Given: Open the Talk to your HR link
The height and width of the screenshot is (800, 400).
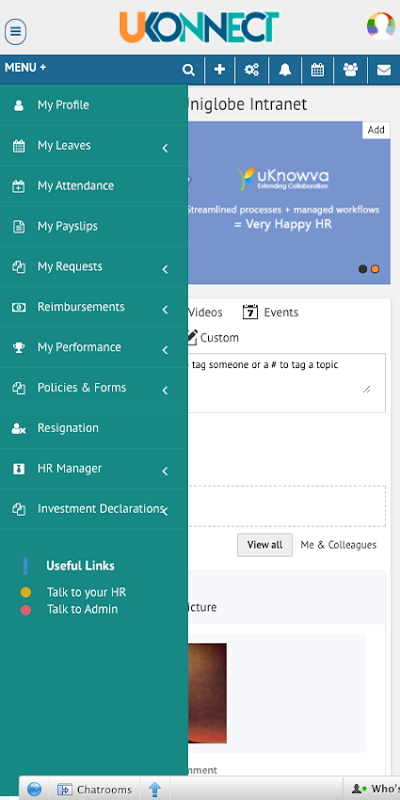Looking at the screenshot, I should [x=86, y=592].
